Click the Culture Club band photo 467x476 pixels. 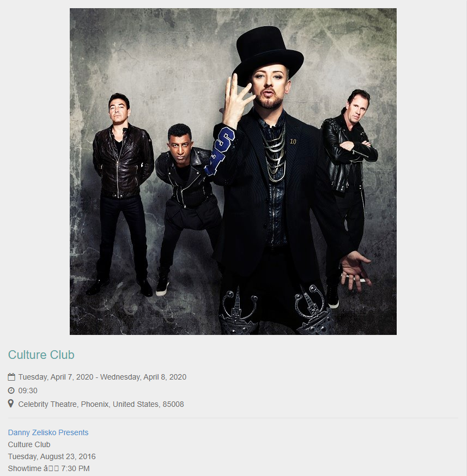coord(233,172)
